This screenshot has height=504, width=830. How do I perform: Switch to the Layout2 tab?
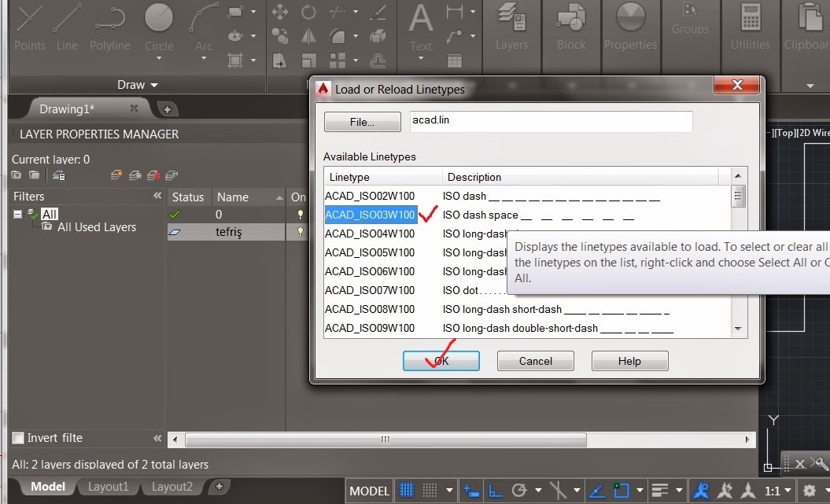pos(172,487)
